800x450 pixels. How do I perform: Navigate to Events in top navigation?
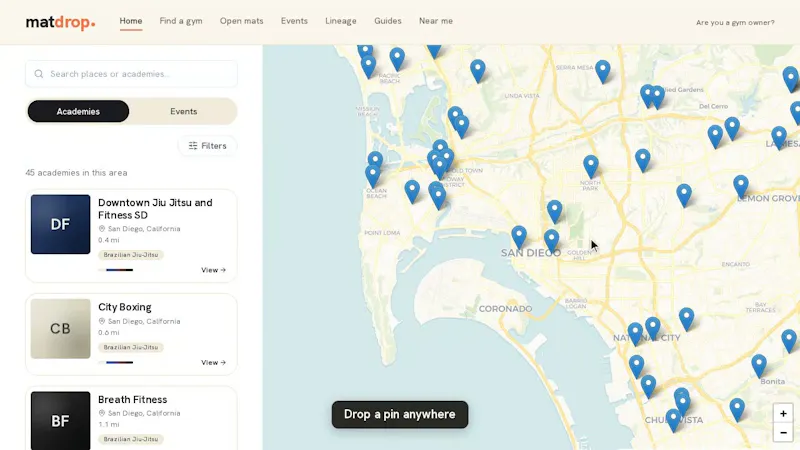click(x=294, y=21)
